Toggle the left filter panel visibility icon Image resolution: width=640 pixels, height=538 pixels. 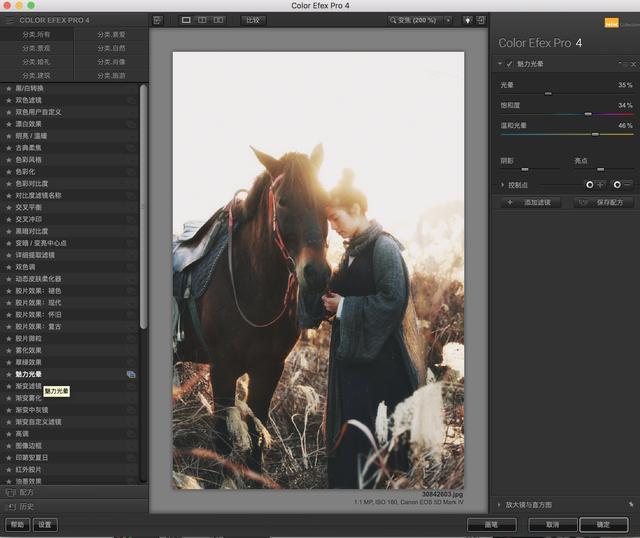pyautogui.click(x=158, y=20)
